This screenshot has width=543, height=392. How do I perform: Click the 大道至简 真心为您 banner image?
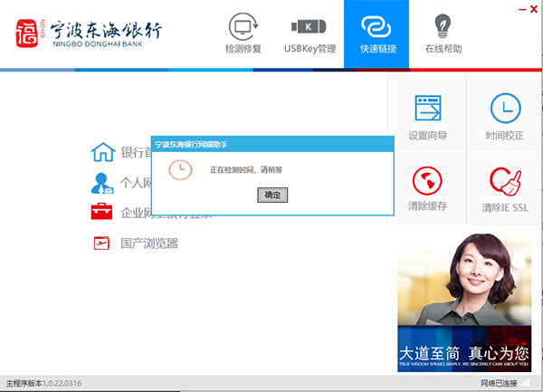[x=464, y=302]
